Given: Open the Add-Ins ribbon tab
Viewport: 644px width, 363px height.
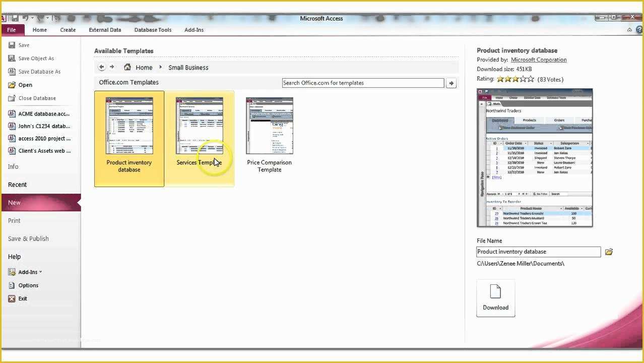Looking at the screenshot, I should (x=194, y=30).
